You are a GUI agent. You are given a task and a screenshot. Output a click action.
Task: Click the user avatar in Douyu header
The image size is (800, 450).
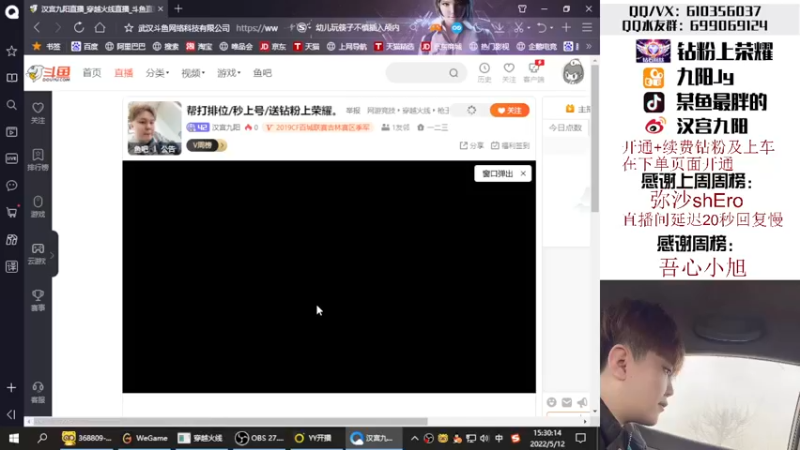click(x=573, y=72)
